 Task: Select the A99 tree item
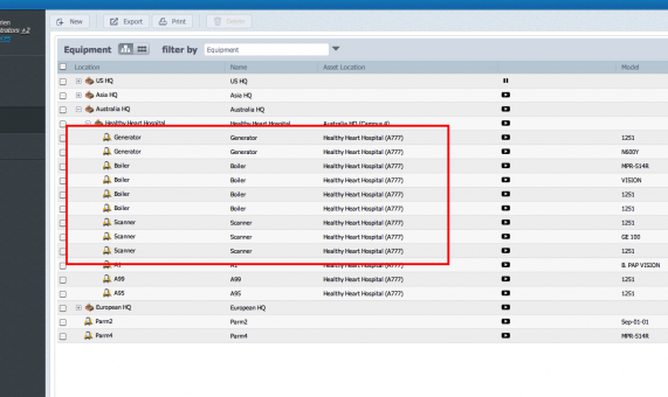(x=119, y=279)
